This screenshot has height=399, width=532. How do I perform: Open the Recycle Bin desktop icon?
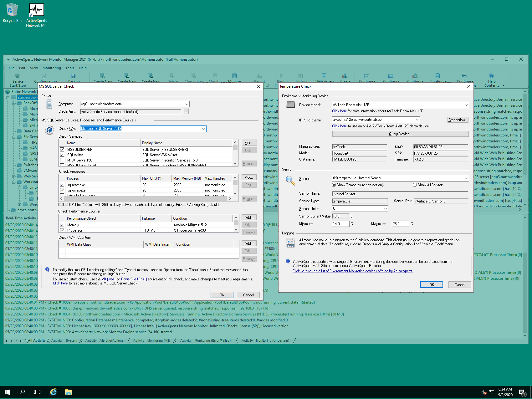[12, 13]
